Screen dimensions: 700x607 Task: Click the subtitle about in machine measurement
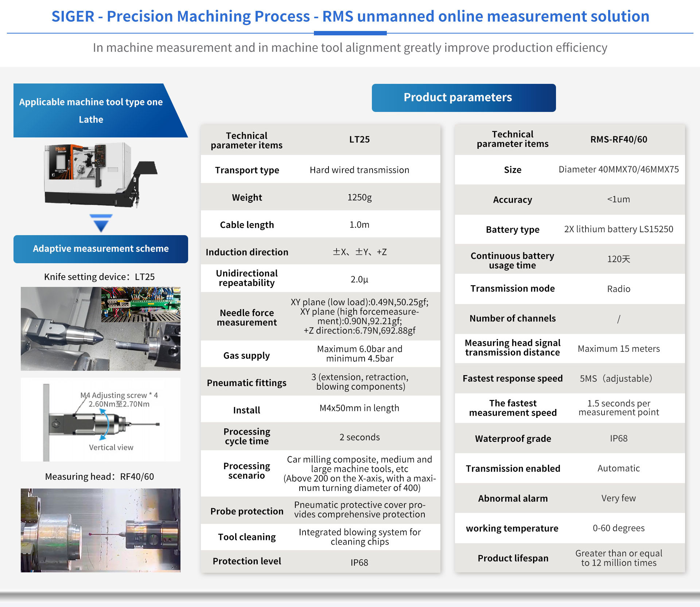(x=350, y=48)
